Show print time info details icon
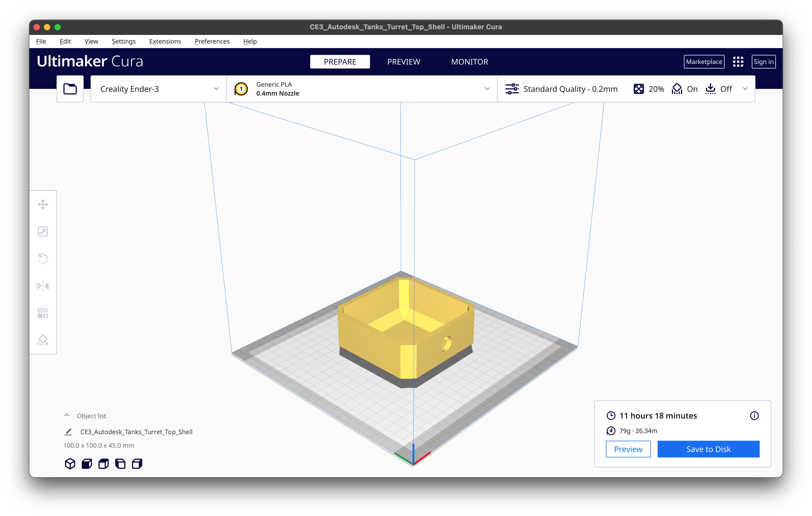Image resolution: width=812 pixels, height=516 pixels. pyautogui.click(x=754, y=416)
